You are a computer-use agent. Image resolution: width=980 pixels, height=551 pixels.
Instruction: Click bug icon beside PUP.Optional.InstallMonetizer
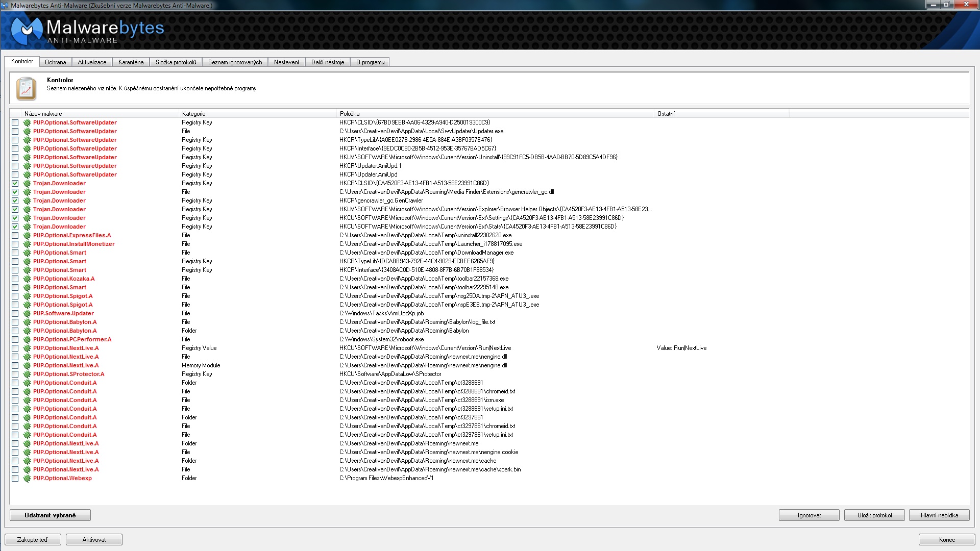27,244
